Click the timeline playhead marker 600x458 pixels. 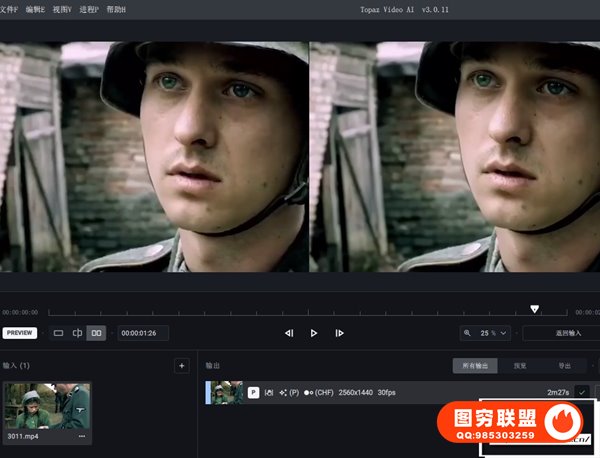click(x=534, y=309)
